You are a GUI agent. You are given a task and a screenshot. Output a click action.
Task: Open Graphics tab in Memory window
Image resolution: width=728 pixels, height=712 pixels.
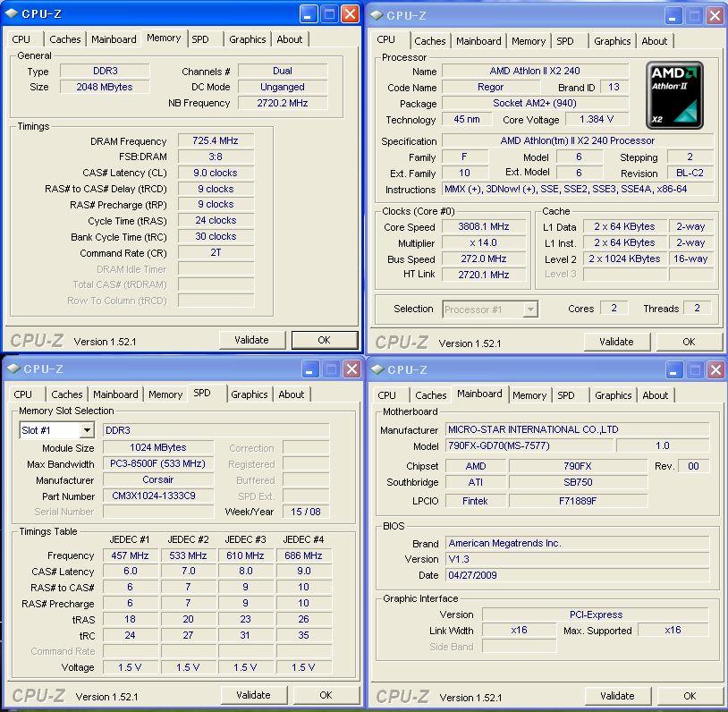click(248, 39)
